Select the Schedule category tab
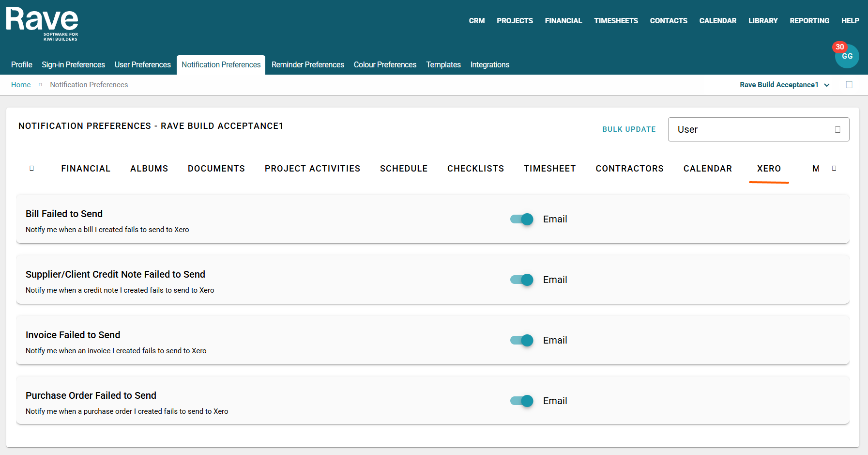This screenshot has height=455, width=868. (404, 169)
